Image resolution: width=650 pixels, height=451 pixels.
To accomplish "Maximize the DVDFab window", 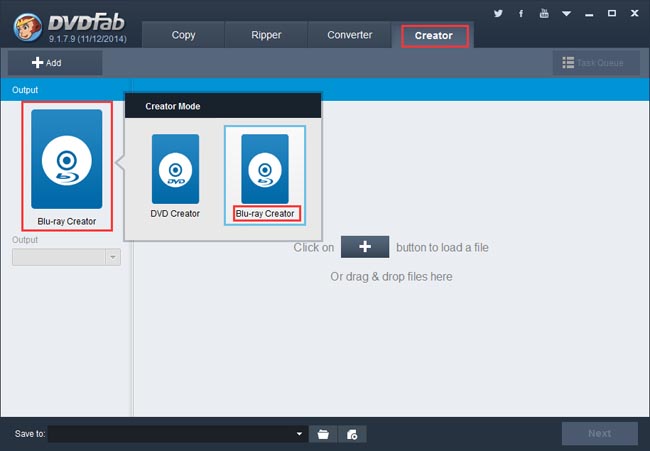I will pos(611,13).
